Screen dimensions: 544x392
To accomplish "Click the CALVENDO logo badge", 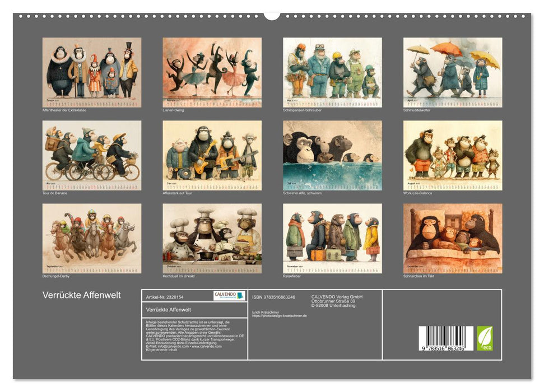I will tap(229, 296).
